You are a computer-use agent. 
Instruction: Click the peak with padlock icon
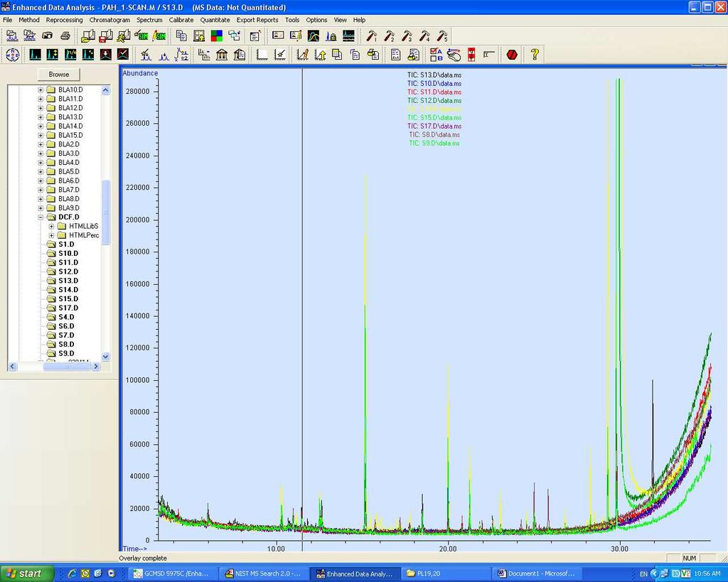(x=331, y=36)
